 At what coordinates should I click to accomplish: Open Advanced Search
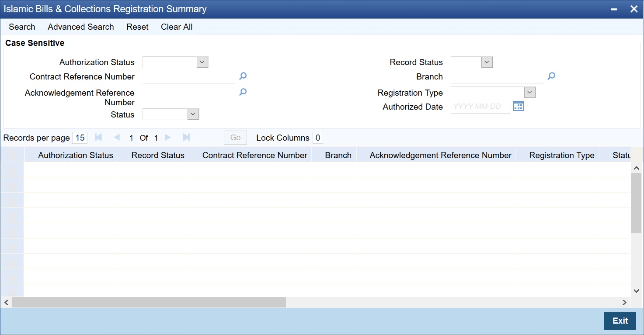point(81,27)
